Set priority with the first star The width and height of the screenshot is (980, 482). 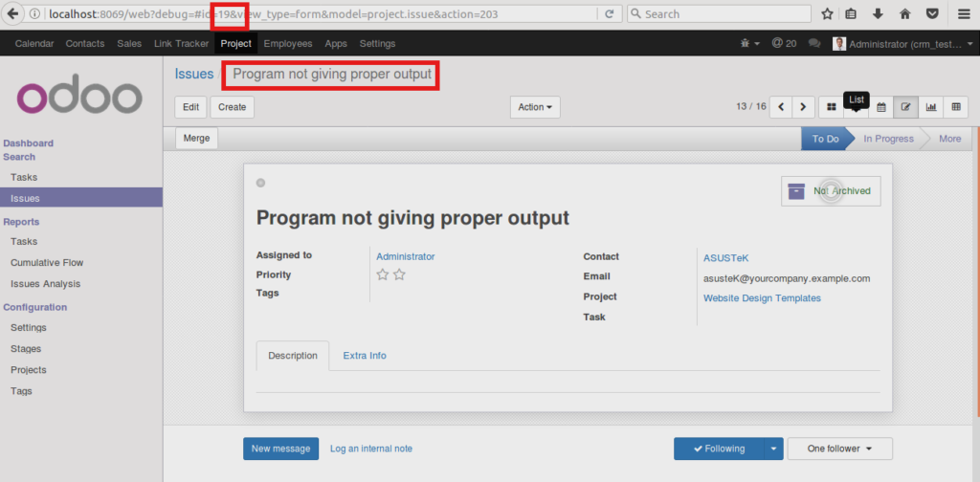click(x=383, y=274)
